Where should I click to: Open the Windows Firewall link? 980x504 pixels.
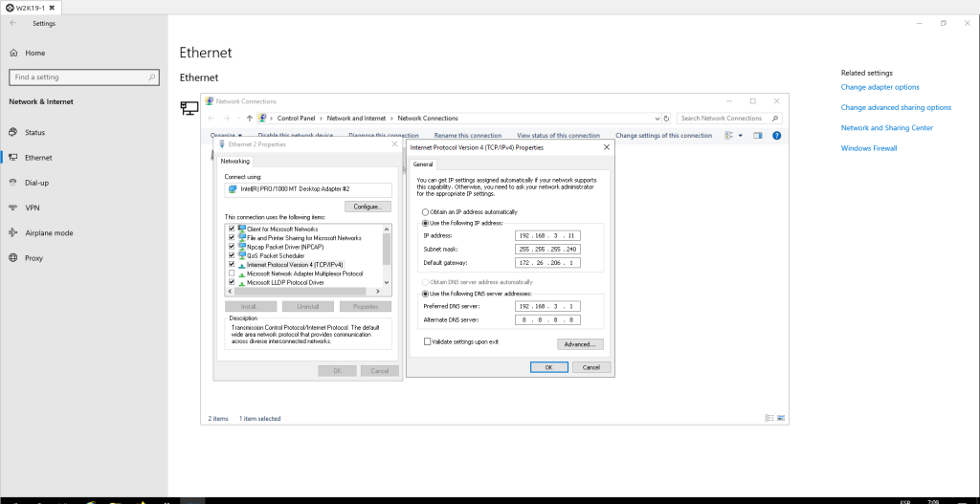click(869, 148)
